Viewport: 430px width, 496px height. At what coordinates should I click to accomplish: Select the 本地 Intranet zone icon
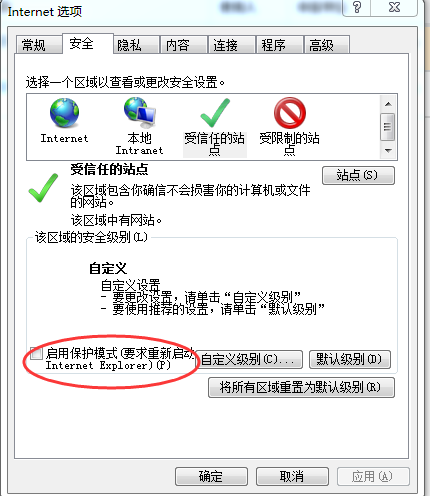tap(140, 113)
